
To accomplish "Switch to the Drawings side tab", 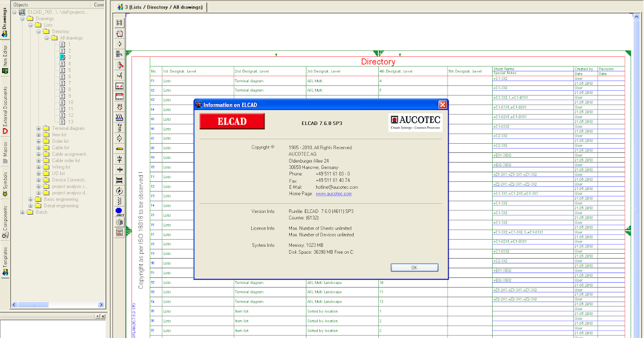I will click(x=5, y=21).
